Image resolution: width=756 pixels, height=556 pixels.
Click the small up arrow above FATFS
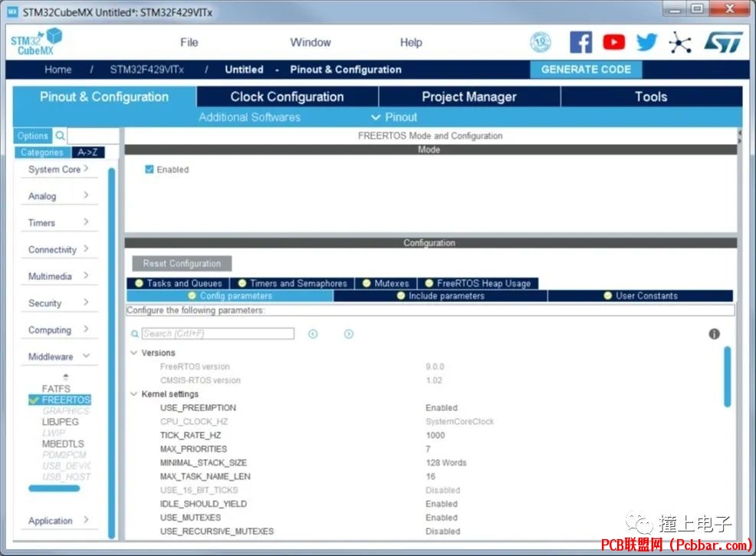66,377
